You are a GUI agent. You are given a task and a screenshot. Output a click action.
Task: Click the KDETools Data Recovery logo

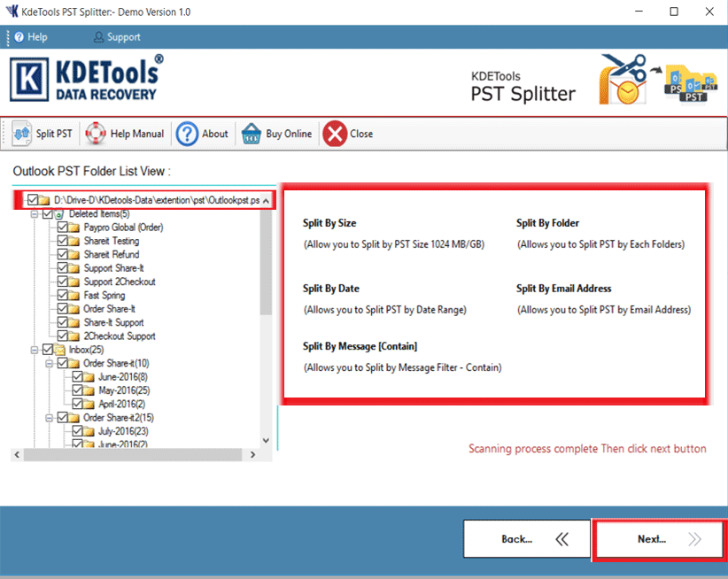[x=87, y=79]
